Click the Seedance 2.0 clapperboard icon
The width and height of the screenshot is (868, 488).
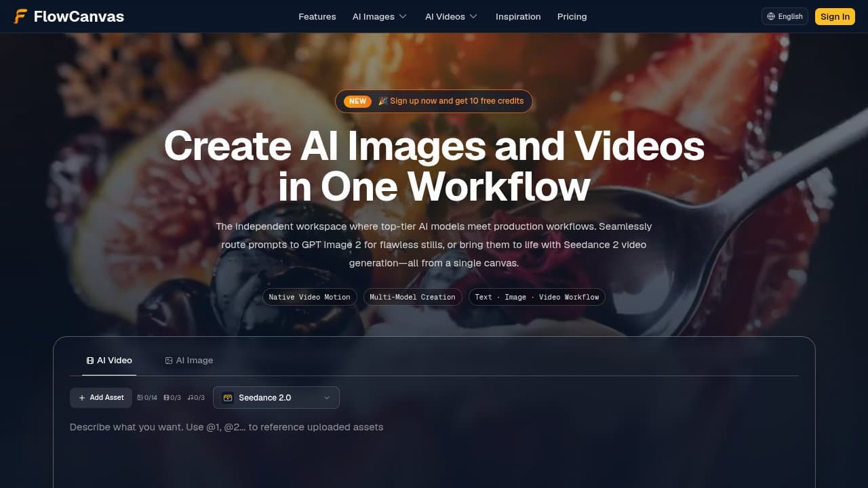point(228,398)
